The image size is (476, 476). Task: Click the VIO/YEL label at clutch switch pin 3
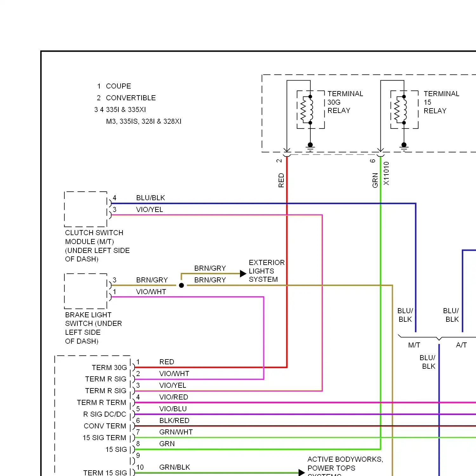coord(149,209)
